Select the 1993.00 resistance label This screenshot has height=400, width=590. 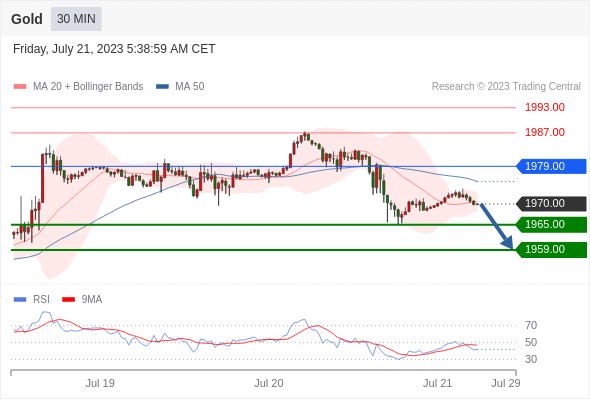(545, 107)
